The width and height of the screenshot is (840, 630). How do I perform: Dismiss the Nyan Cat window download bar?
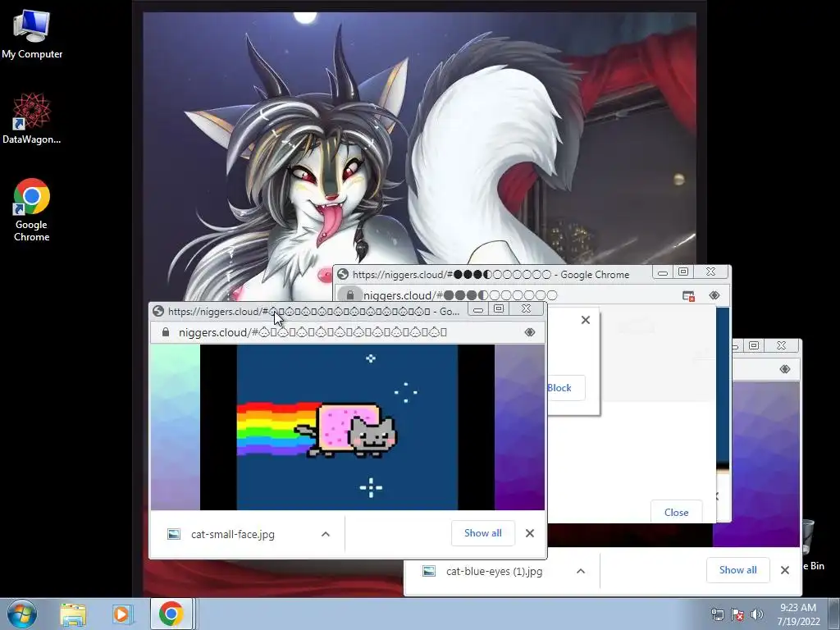(530, 533)
